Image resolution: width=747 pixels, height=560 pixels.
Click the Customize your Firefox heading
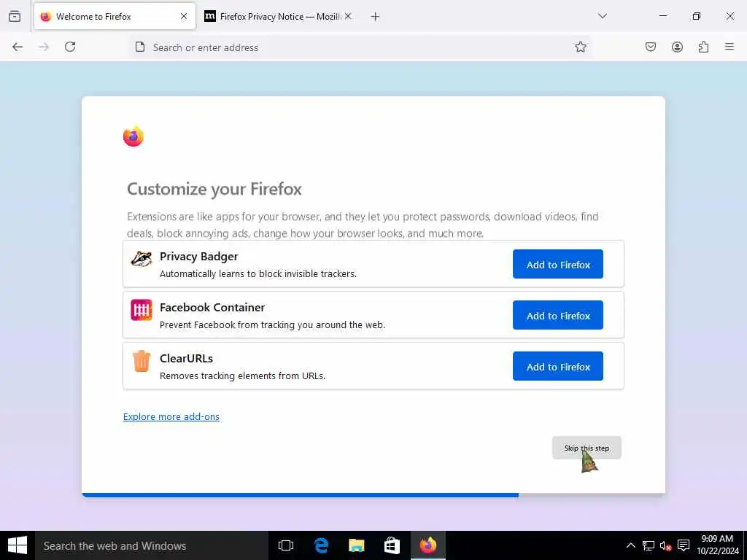[214, 189]
